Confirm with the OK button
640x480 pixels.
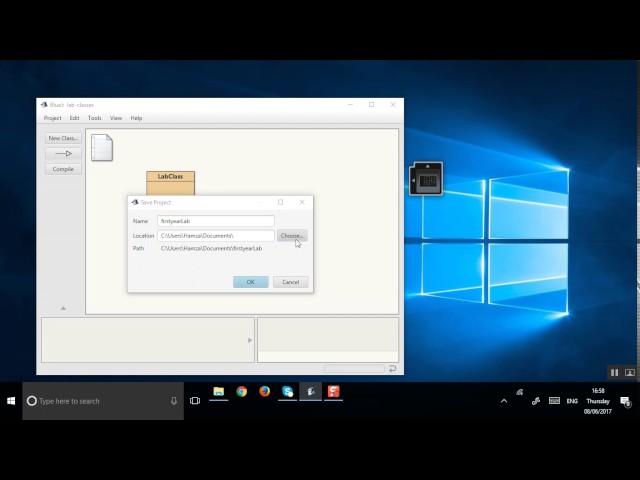[x=251, y=282]
